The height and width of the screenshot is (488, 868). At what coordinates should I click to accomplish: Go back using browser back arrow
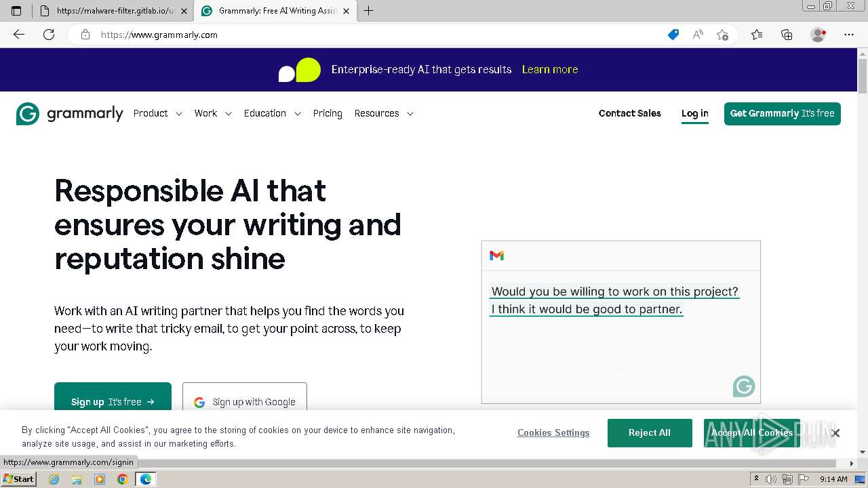(19, 35)
